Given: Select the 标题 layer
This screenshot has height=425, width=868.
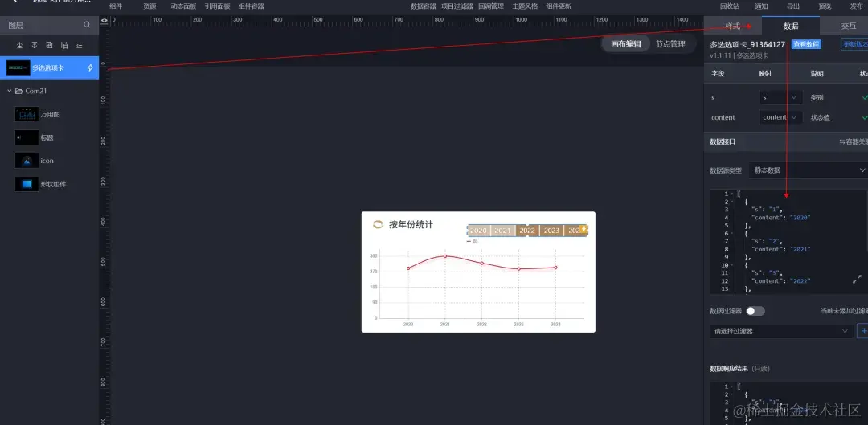Looking at the screenshot, I should [49, 137].
